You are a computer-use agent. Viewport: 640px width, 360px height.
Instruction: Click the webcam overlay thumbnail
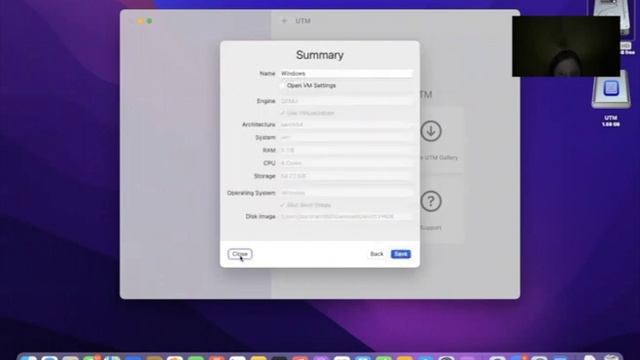click(566, 46)
